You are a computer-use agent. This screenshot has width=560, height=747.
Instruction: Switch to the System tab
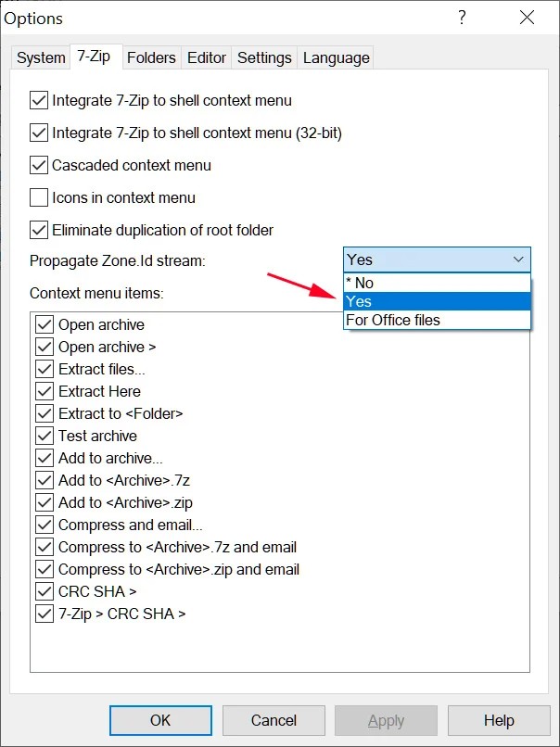(41, 58)
